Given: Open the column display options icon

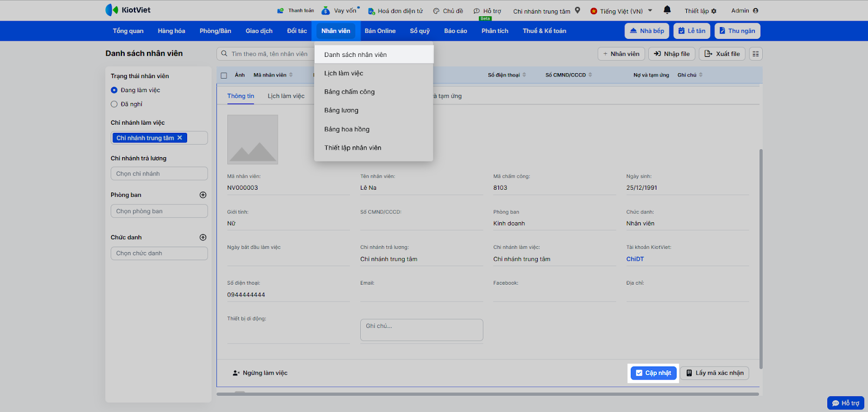Looking at the screenshot, I should [x=756, y=54].
